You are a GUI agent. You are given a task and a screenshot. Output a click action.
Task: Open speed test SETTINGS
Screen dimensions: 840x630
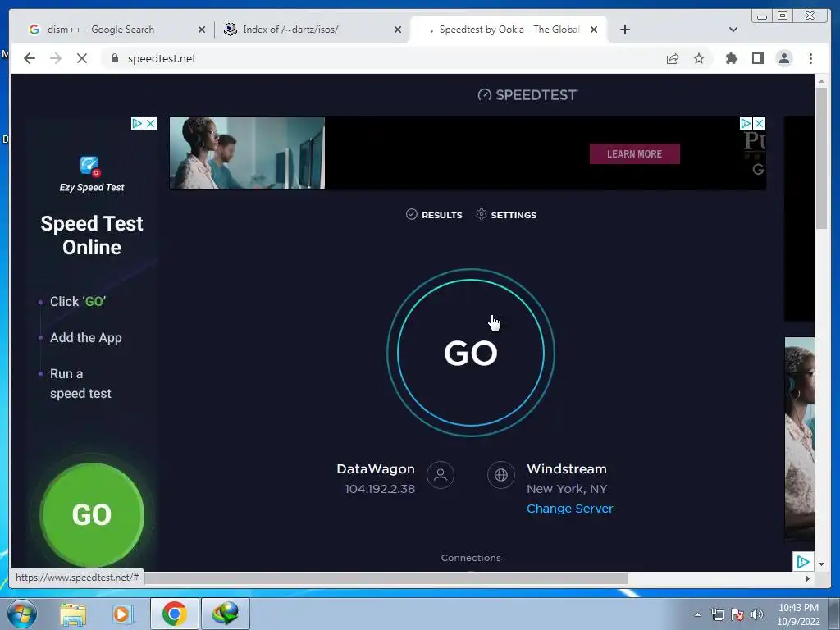506,215
